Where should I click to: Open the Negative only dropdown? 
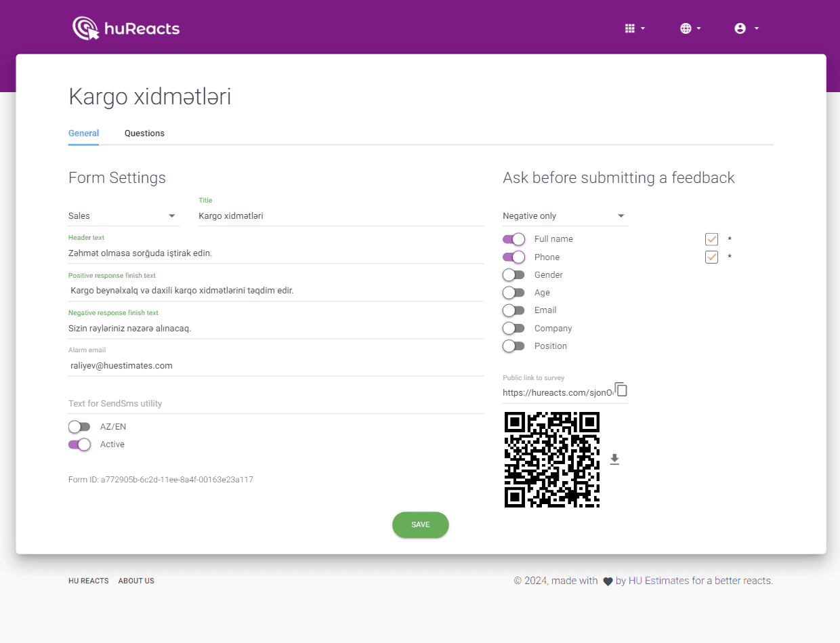[x=565, y=216]
